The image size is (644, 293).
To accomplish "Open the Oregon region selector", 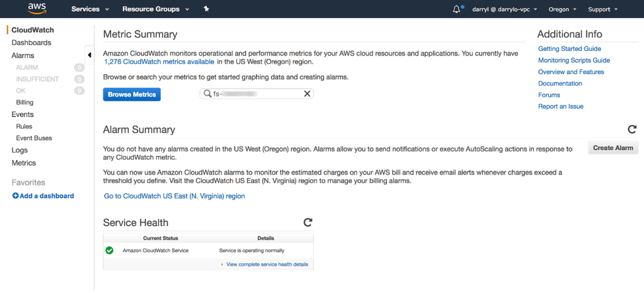I will tap(563, 9).
